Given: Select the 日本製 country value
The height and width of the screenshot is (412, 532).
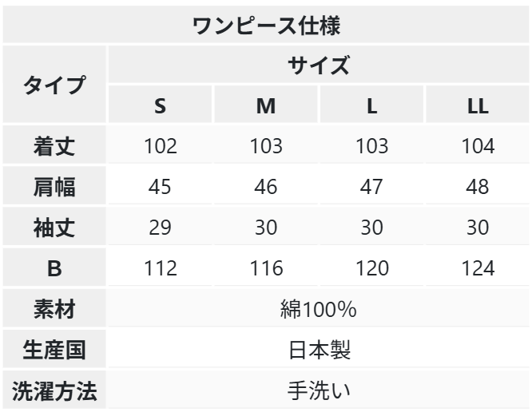Looking at the screenshot, I should click(319, 350).
